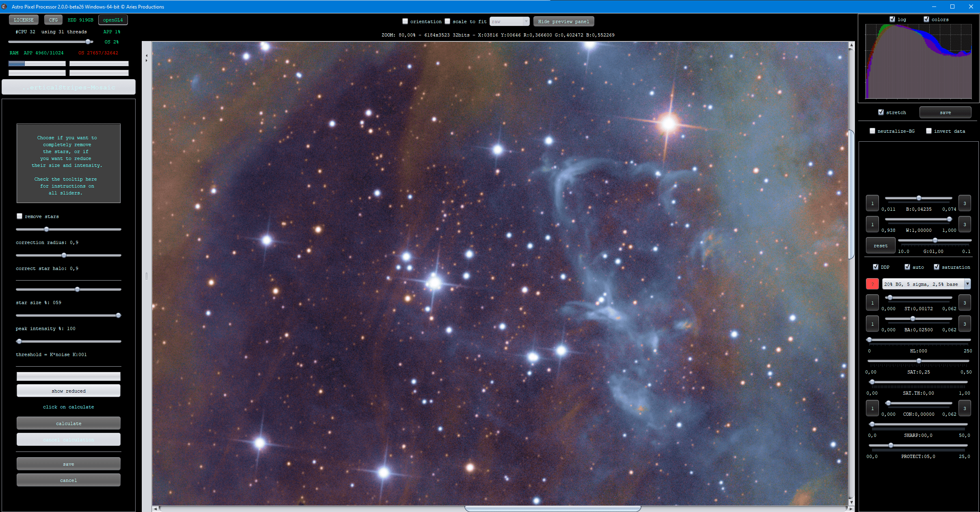The width and height of the screenshot is (980, 512).
Task: Click the red question mark help button
Action: pyautogui.click(x=872, y=284)
